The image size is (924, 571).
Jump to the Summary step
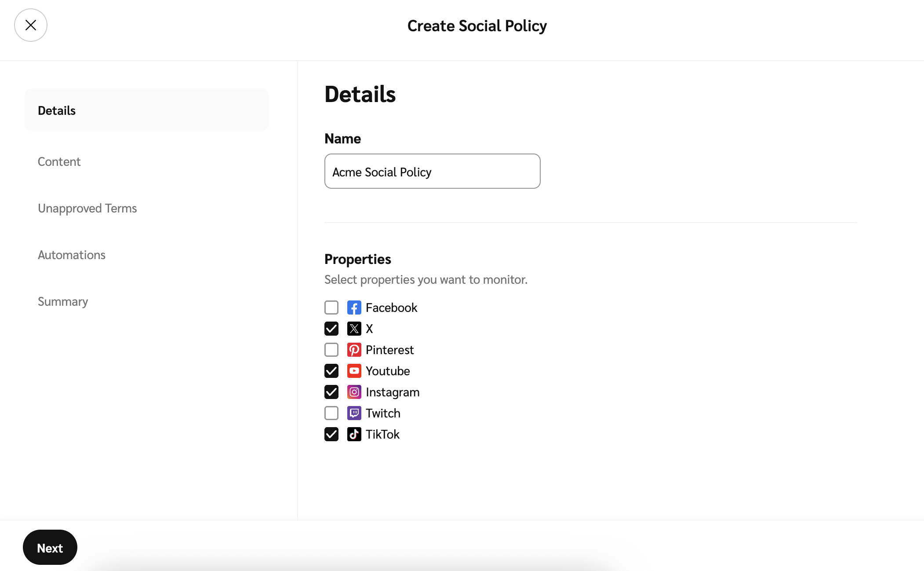(63, 301)
